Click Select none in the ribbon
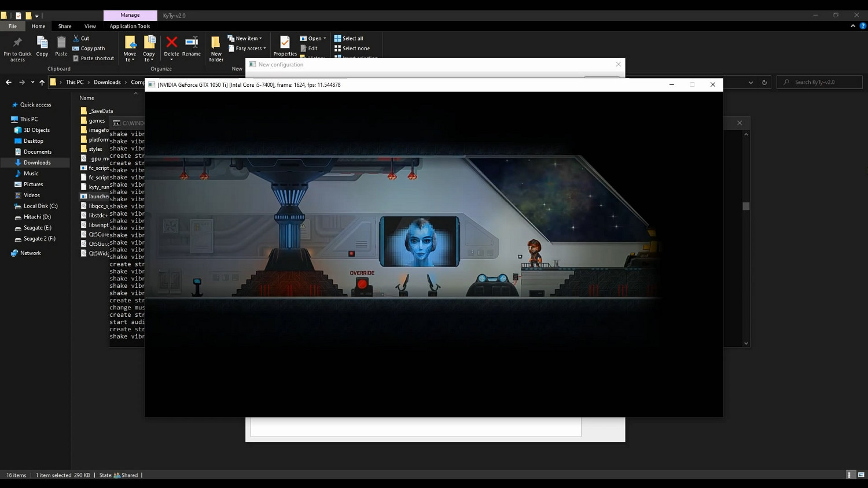868x488 pixels. (x=352, y=49)
